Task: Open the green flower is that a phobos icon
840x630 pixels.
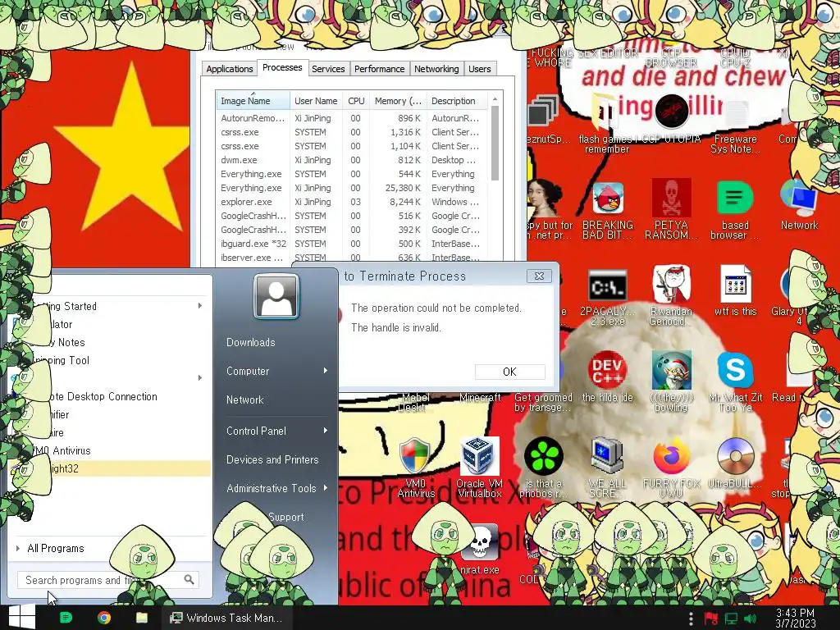Action: click(543, 456)
